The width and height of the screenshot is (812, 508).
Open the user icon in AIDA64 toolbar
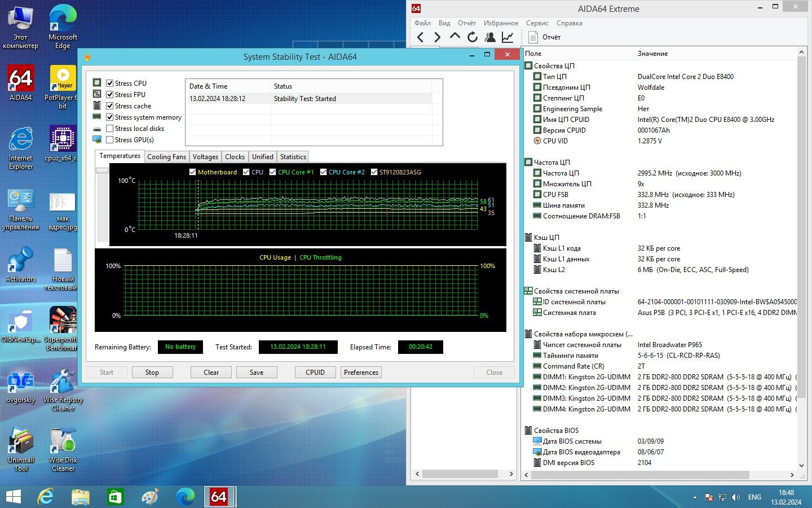490,37
